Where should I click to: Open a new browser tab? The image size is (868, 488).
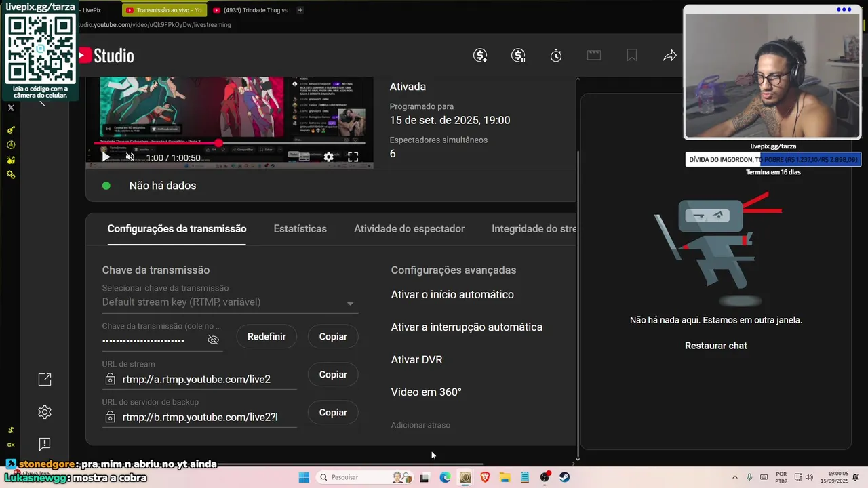coord(300,10)
